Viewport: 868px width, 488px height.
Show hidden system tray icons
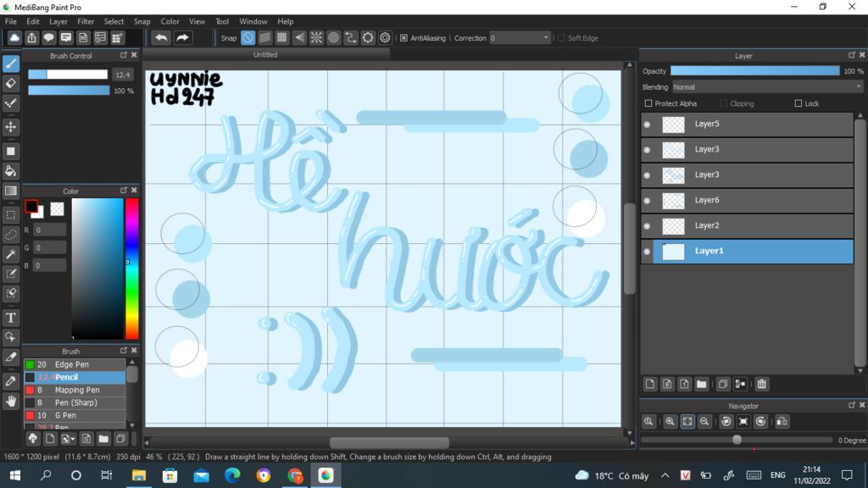point(665,475)
